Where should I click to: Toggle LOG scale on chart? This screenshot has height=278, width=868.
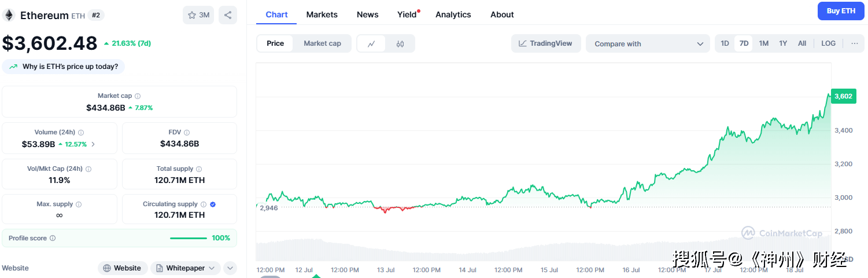click(829, 43)
